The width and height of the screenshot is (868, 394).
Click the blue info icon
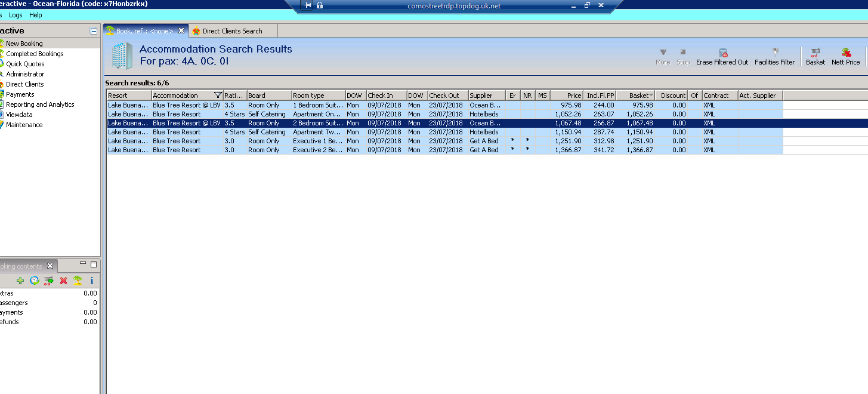tap(91, 280)
